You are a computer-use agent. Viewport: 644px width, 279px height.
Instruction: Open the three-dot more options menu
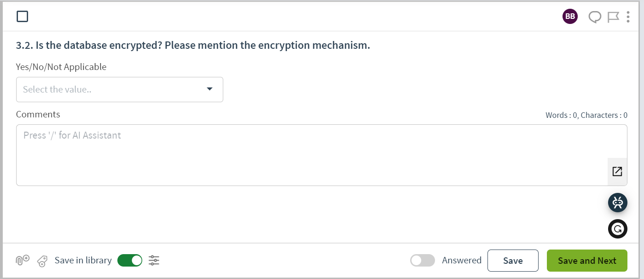[x=628, y=17]
